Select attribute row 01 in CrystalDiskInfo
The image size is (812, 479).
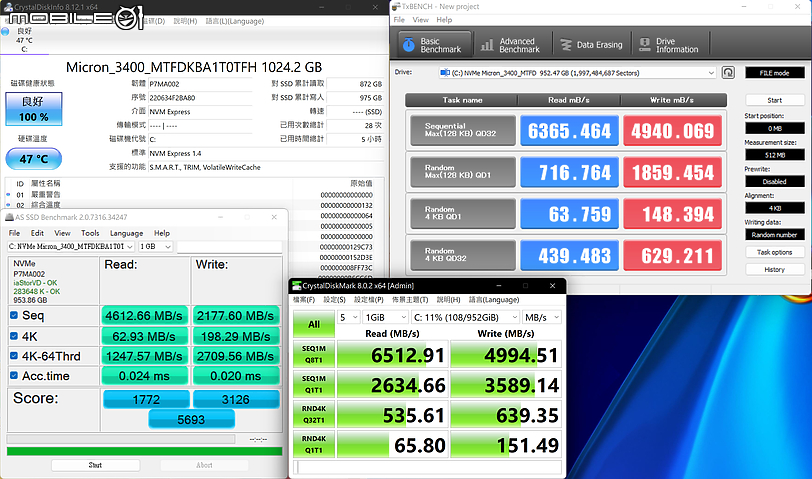tap(194, 195)
